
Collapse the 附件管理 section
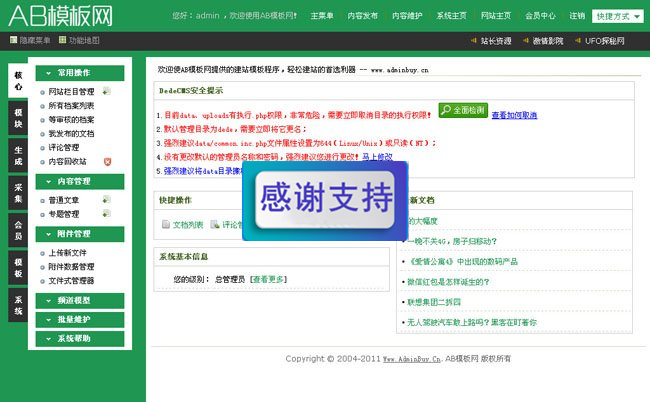80,234
